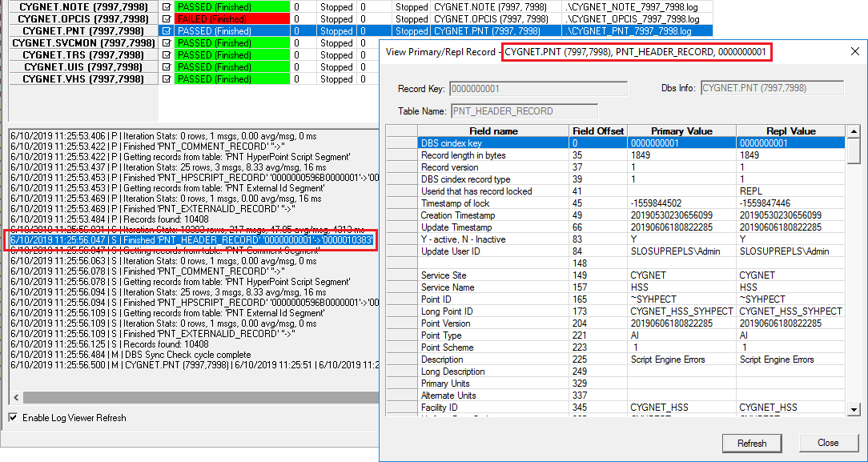Click the Primary Value column header
868x462 pixels.
click(681, 131)
